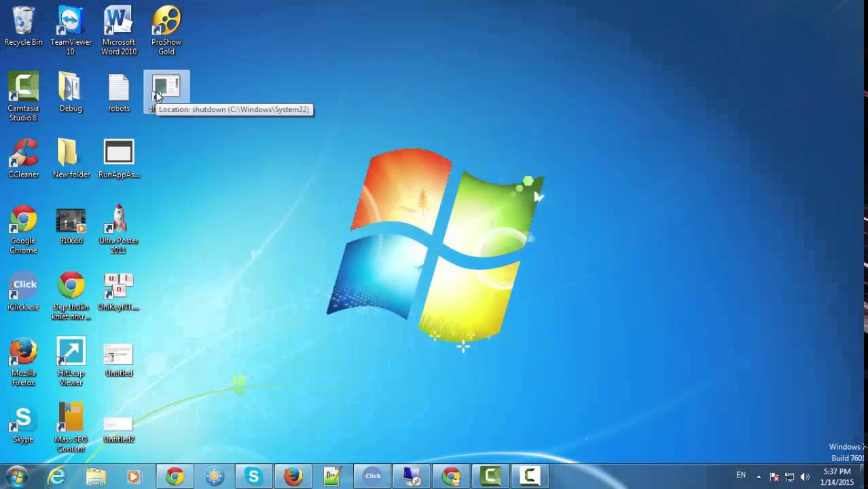
Task: Select the Ultra Poster 2011 shortcut
Action: point(119,229)
